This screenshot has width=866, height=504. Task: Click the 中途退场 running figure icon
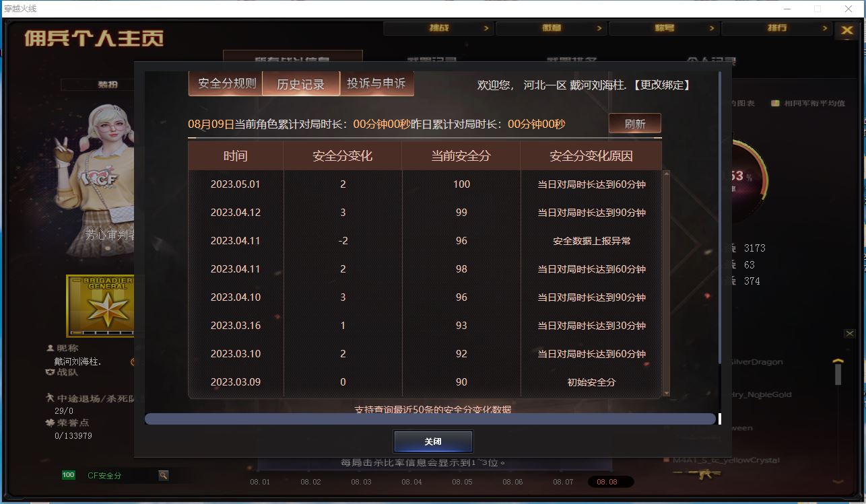pos(50,398)
